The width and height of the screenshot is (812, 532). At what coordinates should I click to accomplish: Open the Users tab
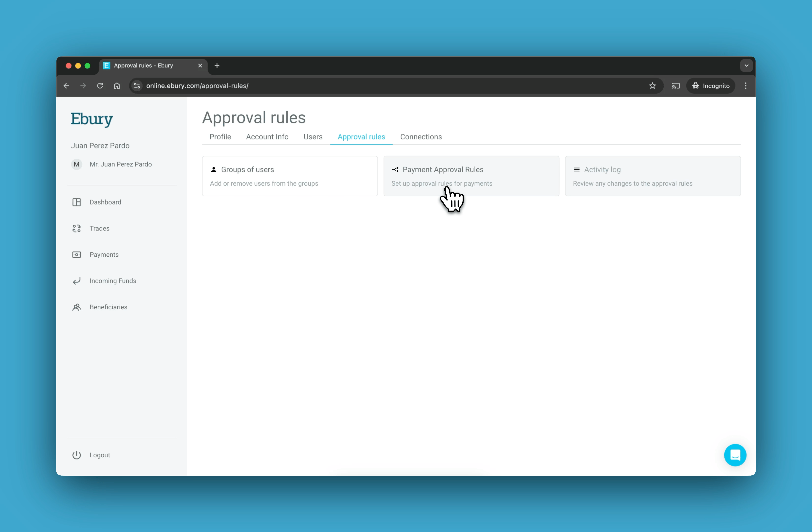(313, 137)
